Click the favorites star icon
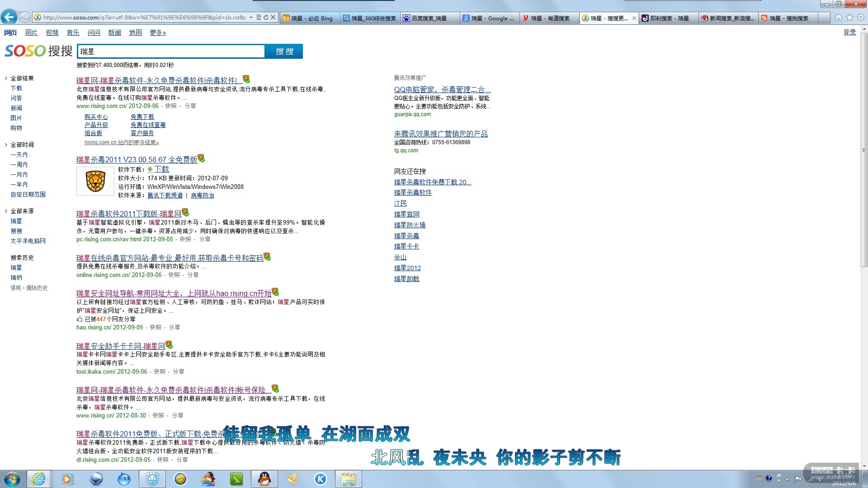This screenshot has width=868, height=488. point(849,18)
